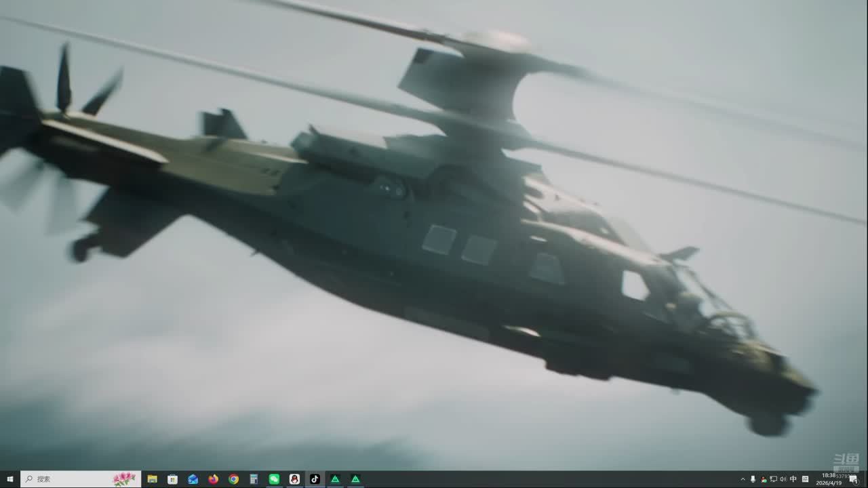This screenshot has height=488, width=868.
Task: Open File Explorer from the taskbar
Action: 153,479
